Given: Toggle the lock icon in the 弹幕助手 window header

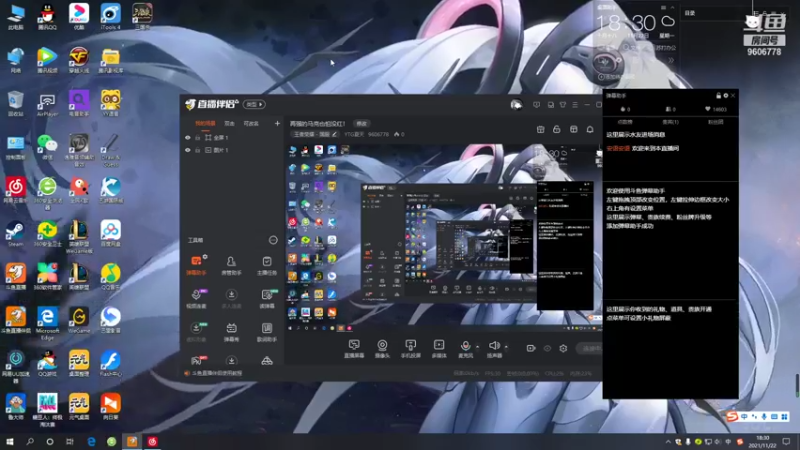Looking at the screenshot, I should (x=718, y=95).
